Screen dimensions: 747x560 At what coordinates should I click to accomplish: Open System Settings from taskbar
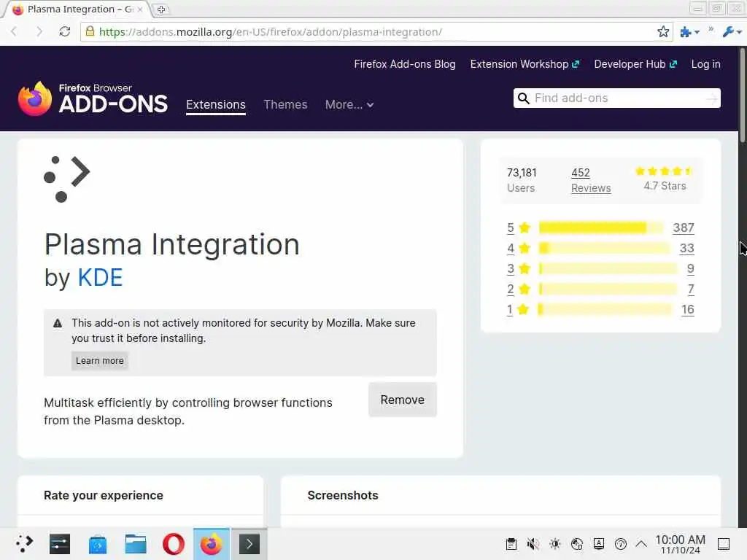[x=60, y=544]
